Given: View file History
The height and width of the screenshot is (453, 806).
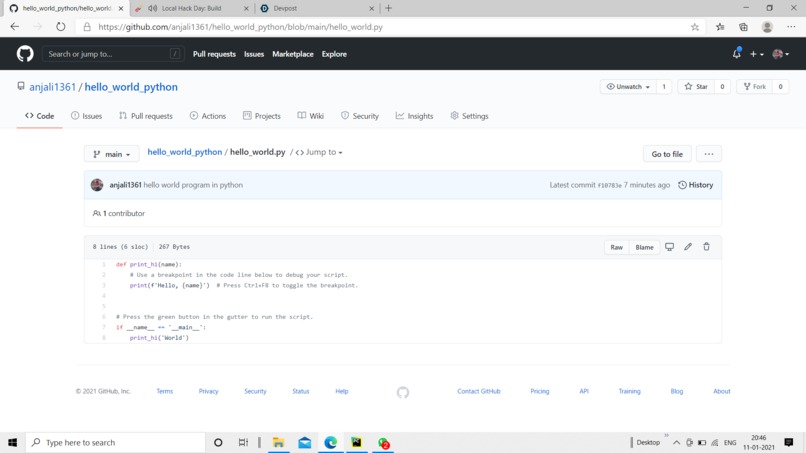Looking at the screenshot, I should pyautogui.click(x=695, y=185).
